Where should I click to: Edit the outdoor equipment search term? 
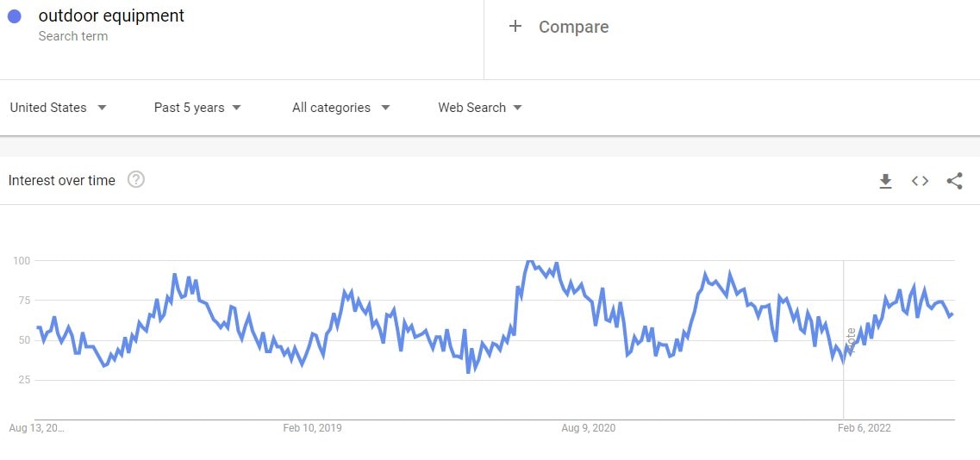click(x=111, y=16)
